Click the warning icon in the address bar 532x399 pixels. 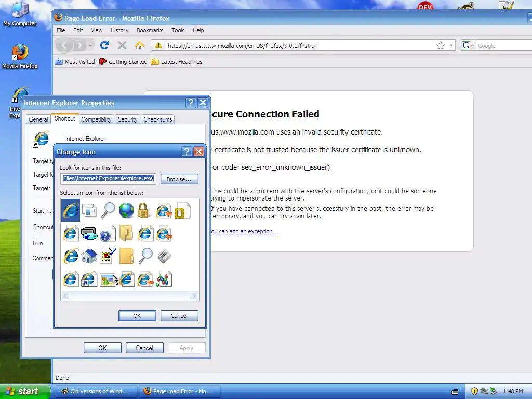point(158,45)
